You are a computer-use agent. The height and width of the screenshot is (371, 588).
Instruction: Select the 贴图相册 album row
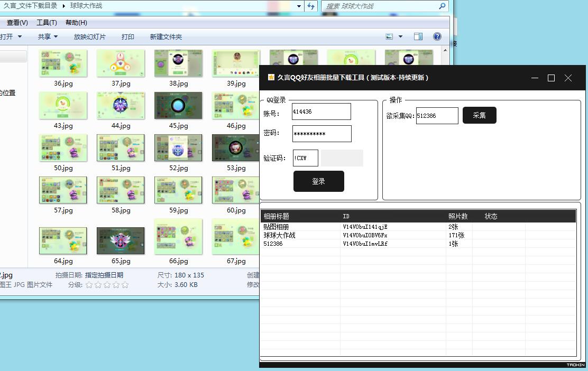point(418,227)
